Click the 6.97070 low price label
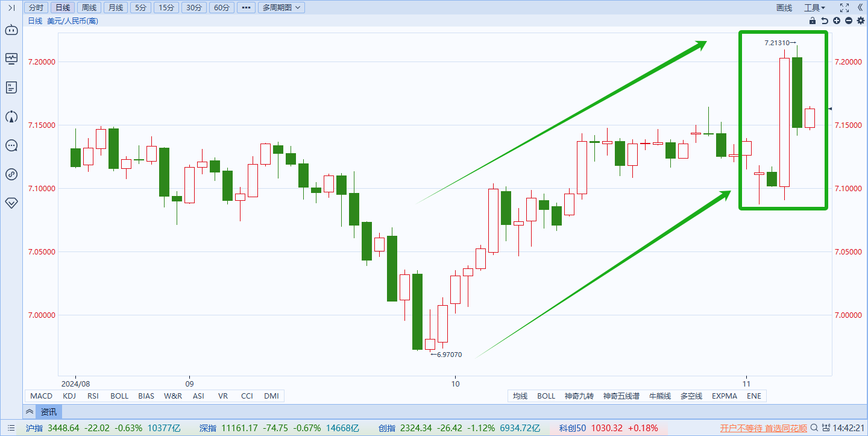The image size is (868, 436). click(x=450, y=355)
